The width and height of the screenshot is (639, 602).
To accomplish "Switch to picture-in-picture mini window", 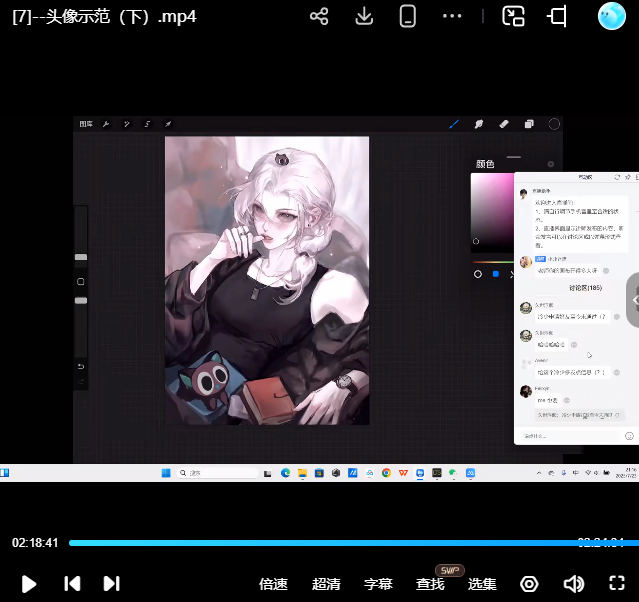I will coord(513,17).
